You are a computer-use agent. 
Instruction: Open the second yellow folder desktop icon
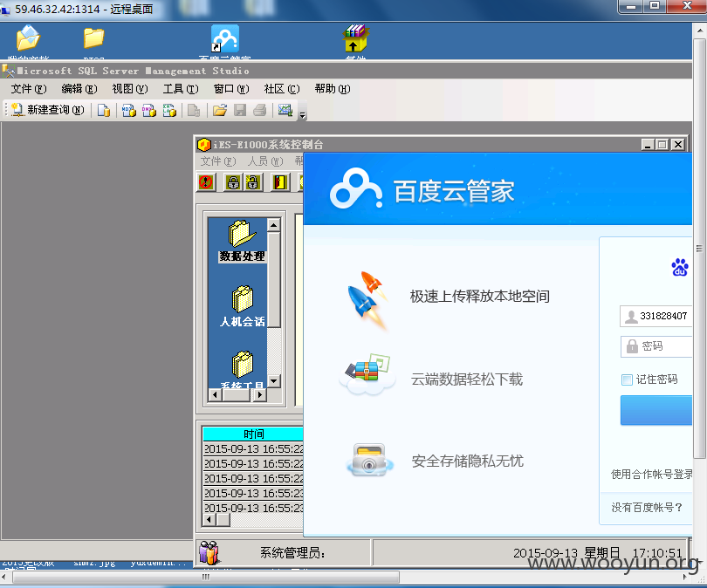[x=93, y=41]
